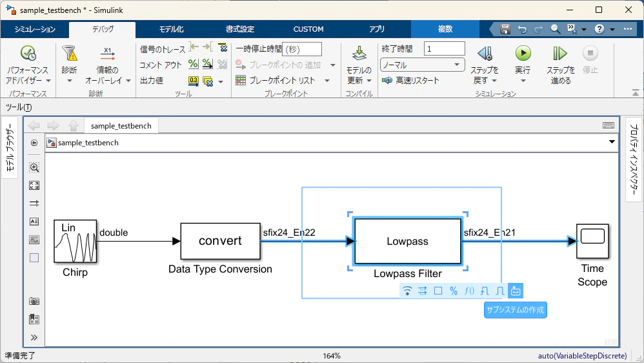Add an area box from the palette
The image size is (644, 363).
[x=34, y=258]
